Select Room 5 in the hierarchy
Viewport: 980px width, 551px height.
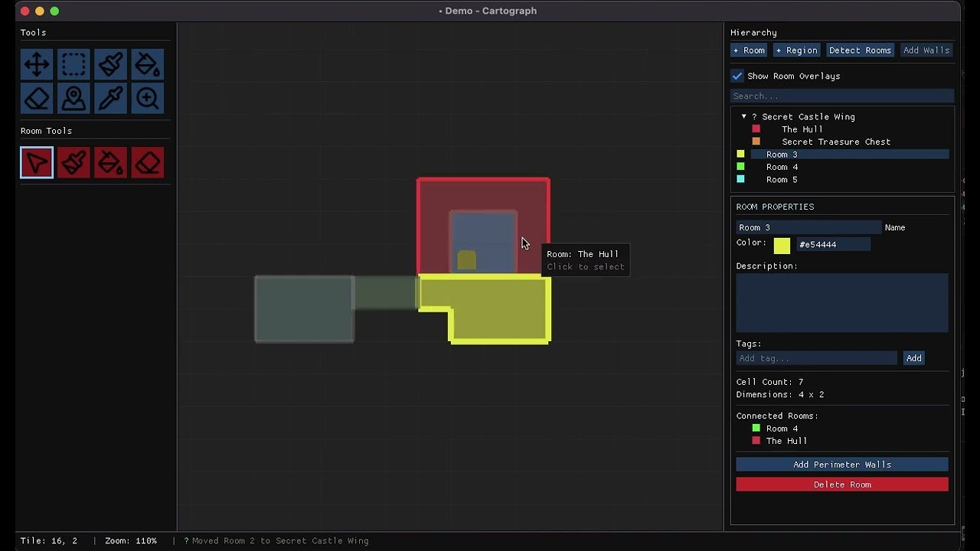782,179
